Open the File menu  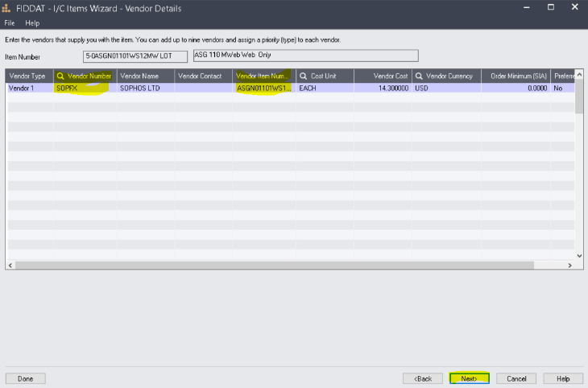point(10,23)
